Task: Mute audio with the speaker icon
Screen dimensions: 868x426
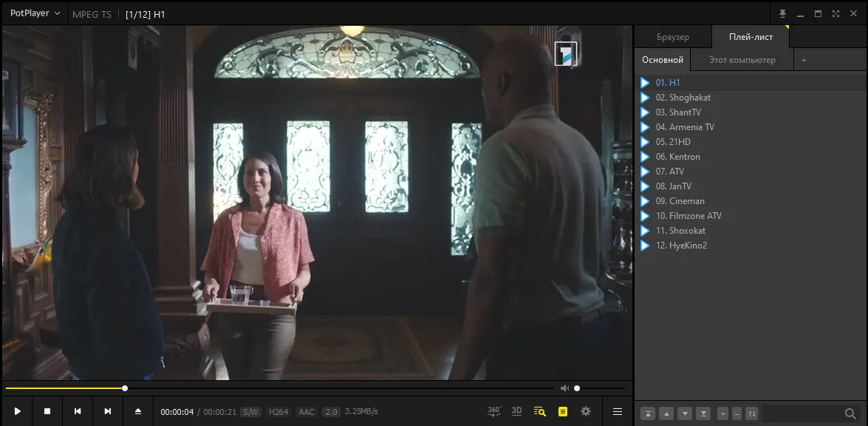Action: coord(564,388)
